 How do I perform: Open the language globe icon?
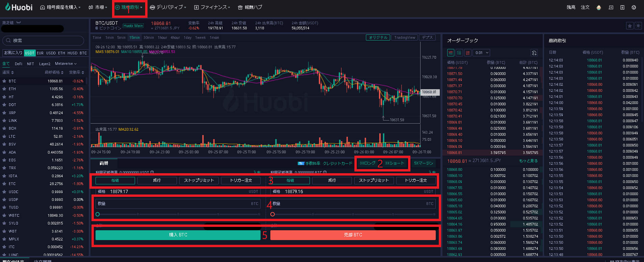[x=634, y=7]
